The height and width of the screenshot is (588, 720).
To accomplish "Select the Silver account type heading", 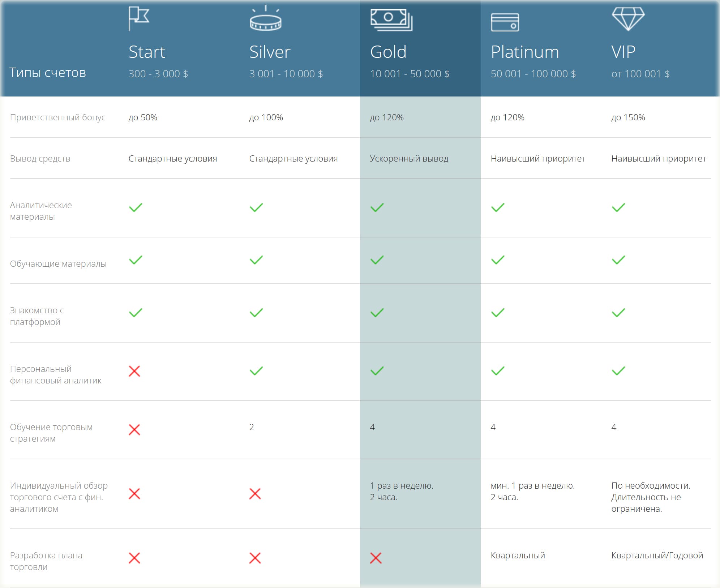I will [270, 52].
